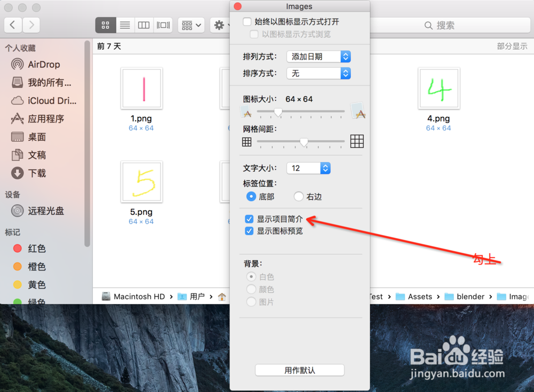Click the 4.png file name
Image resolution: width=534 pixels, height=392 pixels.
pyautogui.click(x=438, y=118)
